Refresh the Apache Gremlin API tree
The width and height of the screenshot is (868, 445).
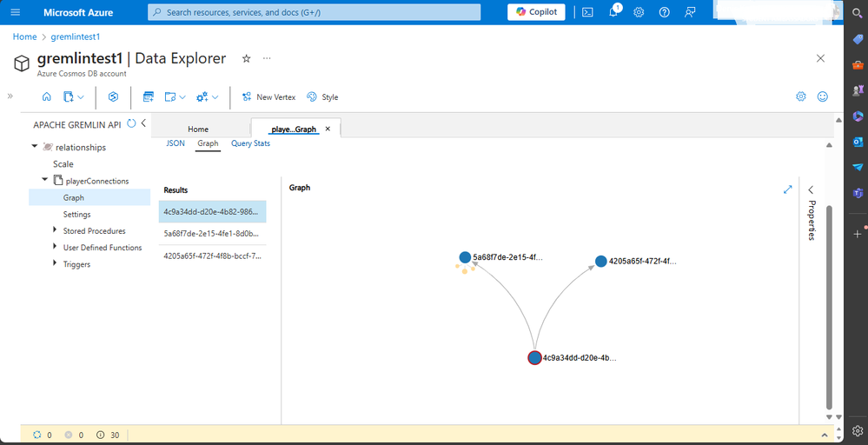[131, 123]
